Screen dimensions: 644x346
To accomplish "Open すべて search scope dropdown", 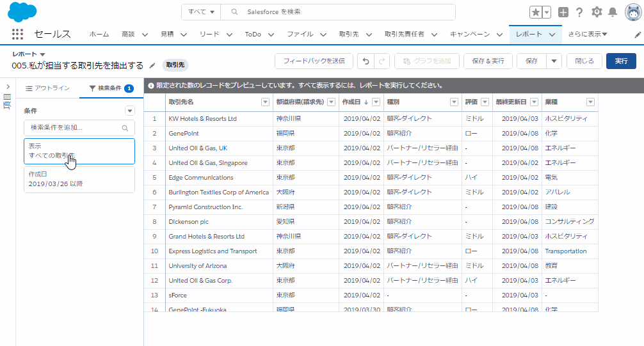I will 201,12.
